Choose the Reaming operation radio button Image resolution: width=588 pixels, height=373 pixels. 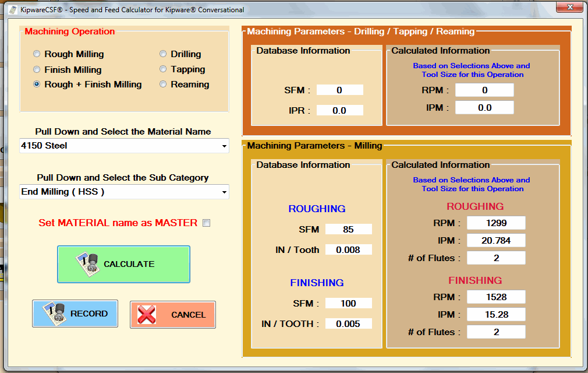(x=163, y=84)
